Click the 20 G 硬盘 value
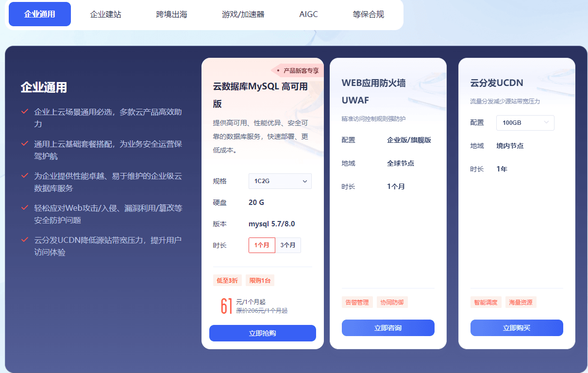The width and height of the screenshot is (588, 373). pyautogui.click(x=256, y=203)
